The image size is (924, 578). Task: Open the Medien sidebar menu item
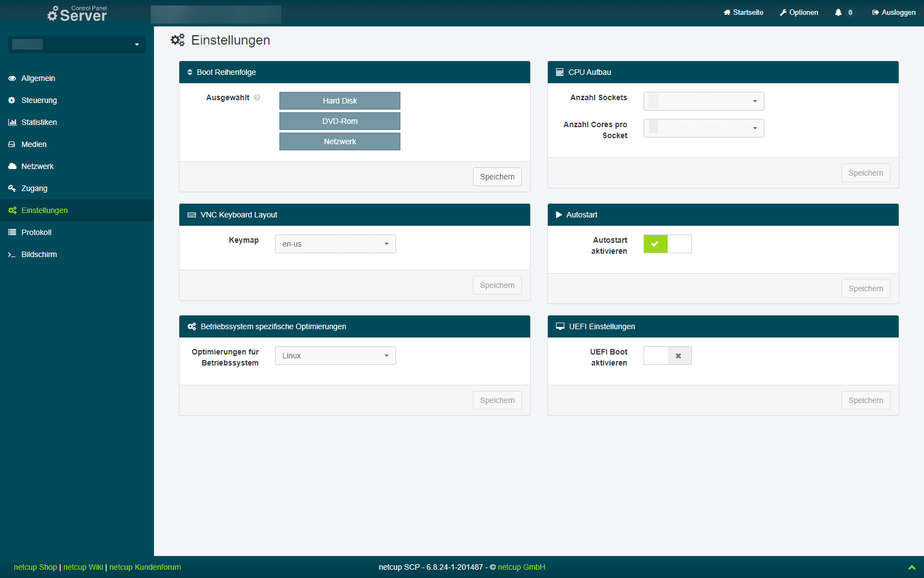tap(34, 144)
